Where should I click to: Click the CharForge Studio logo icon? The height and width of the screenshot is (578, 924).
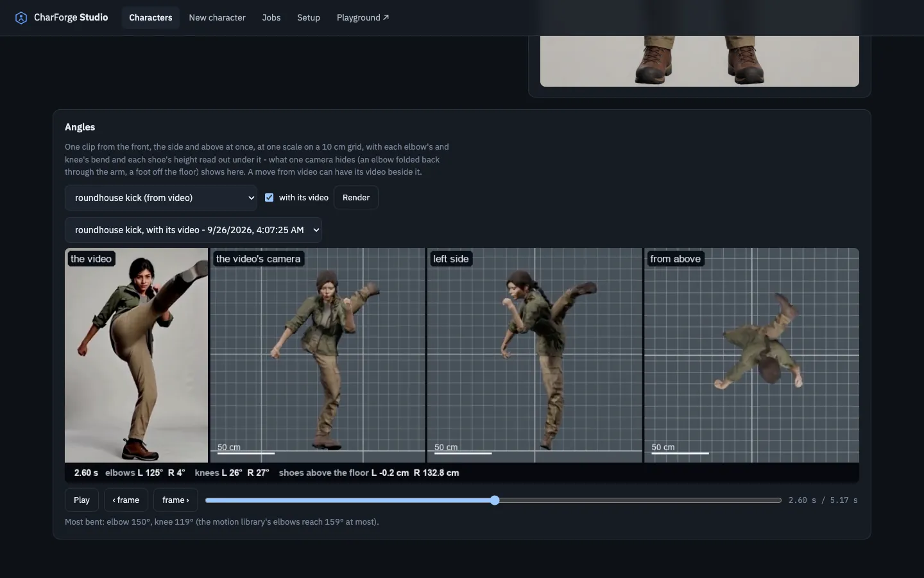coord(21,17)
